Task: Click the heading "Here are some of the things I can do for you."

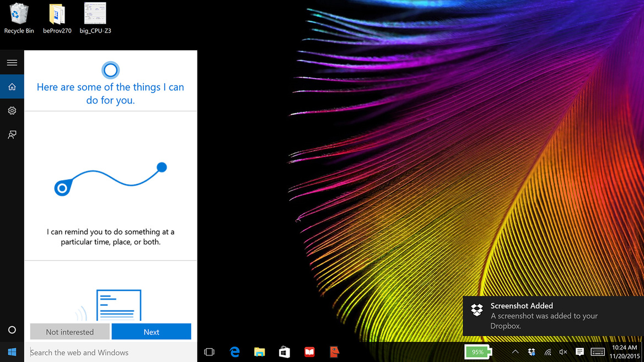Action: (110, 94)
